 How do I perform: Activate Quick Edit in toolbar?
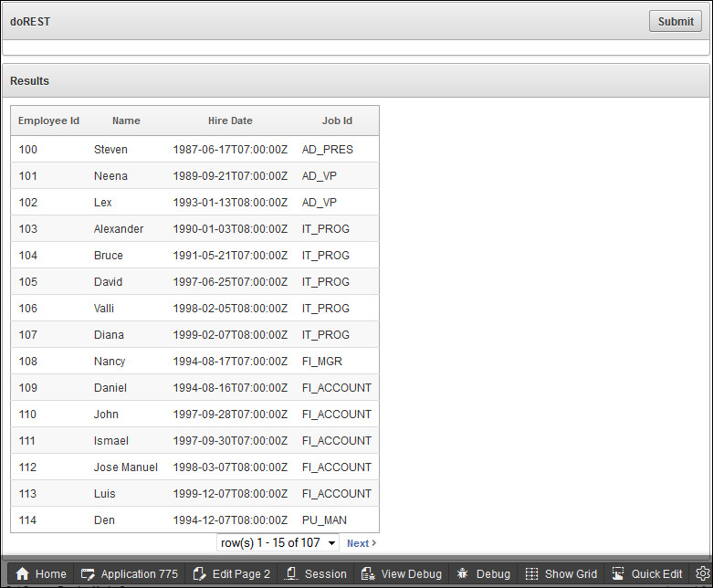click(647, 574)
